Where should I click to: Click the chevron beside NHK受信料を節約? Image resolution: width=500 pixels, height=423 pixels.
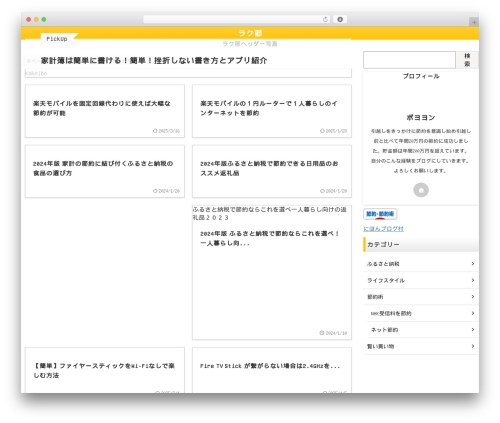(x=473, y=313)
